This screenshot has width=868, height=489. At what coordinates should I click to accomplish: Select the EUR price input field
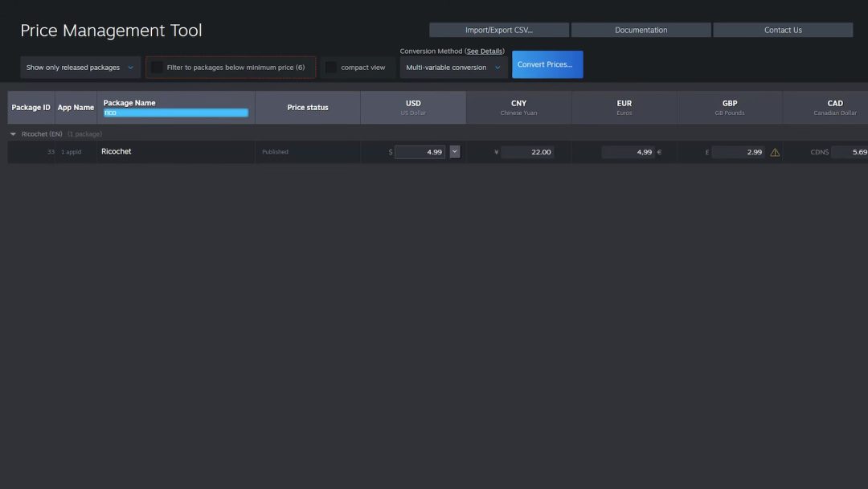point(628,152)
